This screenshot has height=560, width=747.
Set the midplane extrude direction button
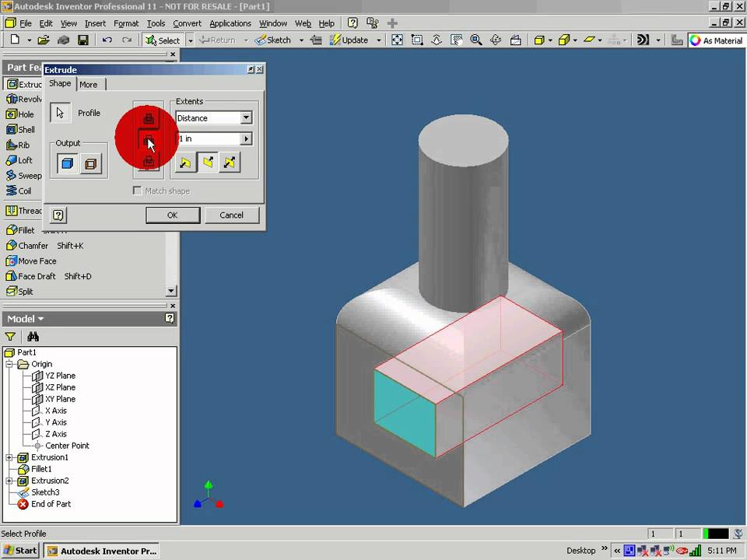pos(230,163)
